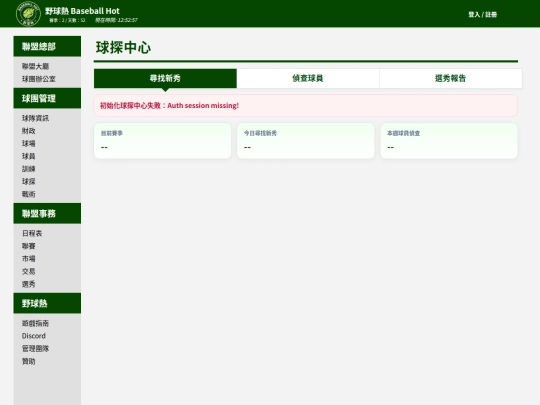
Task: Click the Baseball Hot logo icon
Action: (28, 13)
